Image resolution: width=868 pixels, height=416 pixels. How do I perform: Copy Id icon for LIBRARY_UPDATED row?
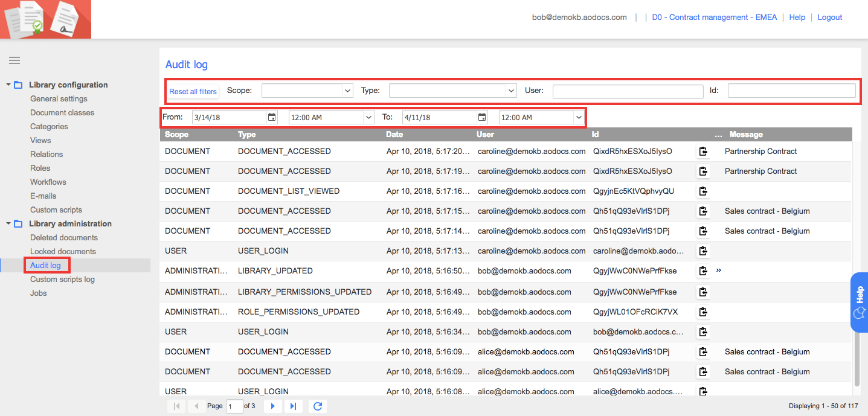point(703,271)
